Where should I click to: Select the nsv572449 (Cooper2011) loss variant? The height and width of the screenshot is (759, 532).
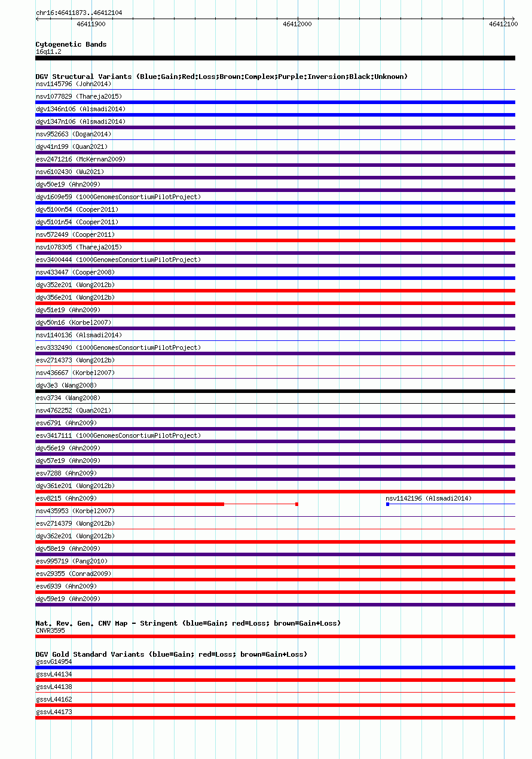[275, 240]
